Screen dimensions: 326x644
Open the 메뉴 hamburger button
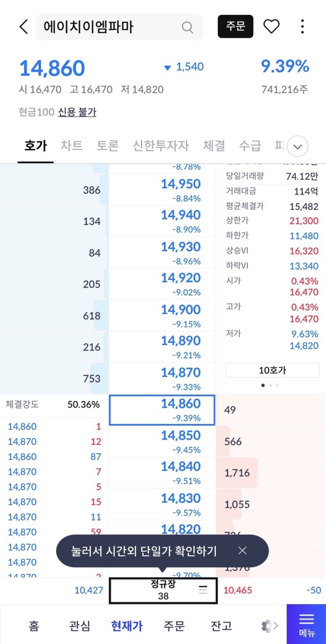coord(306,624)
